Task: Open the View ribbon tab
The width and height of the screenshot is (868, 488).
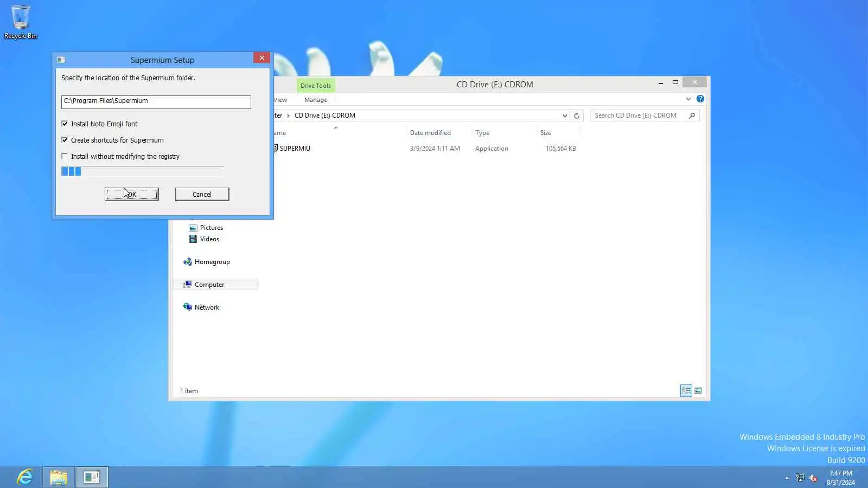Action: click(280, 100)
